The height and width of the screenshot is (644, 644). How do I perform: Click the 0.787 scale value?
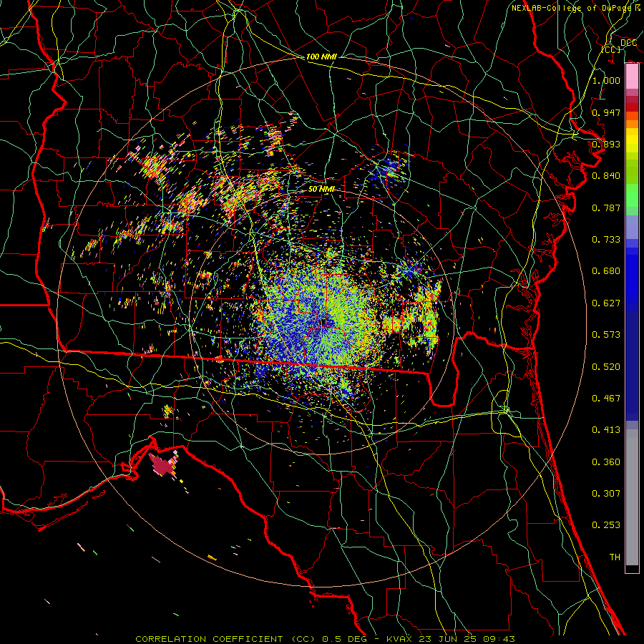(x=606, y=208)
